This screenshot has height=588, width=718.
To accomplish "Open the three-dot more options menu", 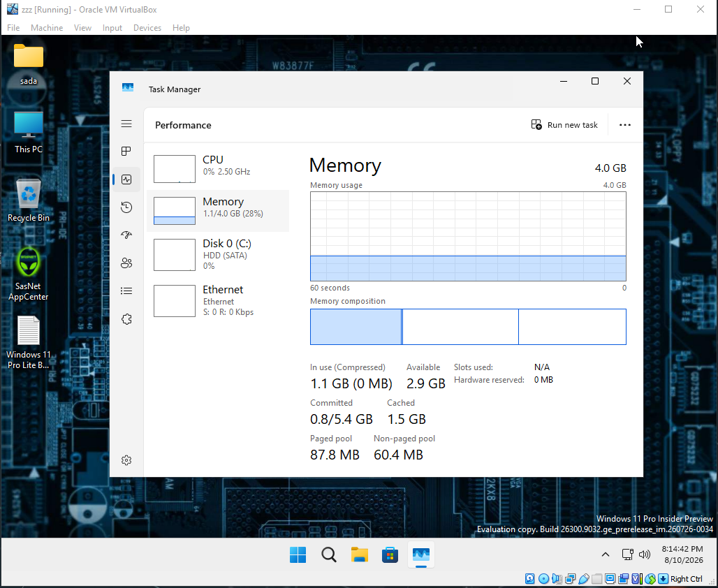I will [624, 125].
